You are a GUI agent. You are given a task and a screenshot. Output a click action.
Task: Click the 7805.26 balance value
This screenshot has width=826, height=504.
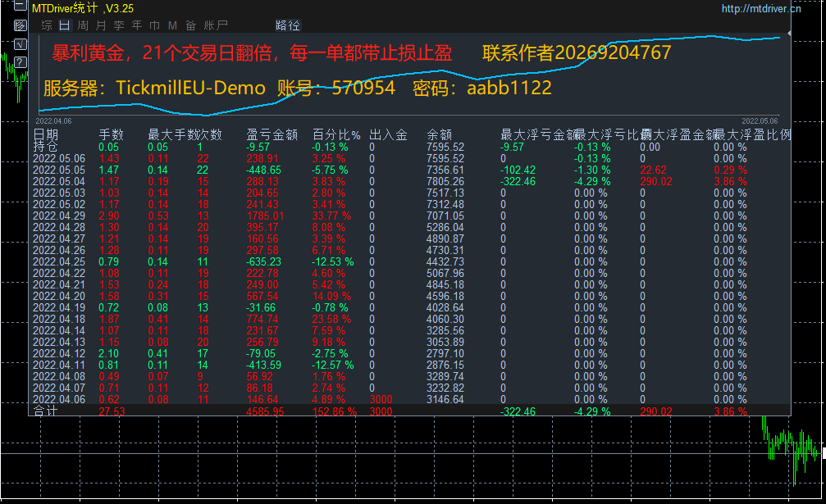(x=445, y=181)
